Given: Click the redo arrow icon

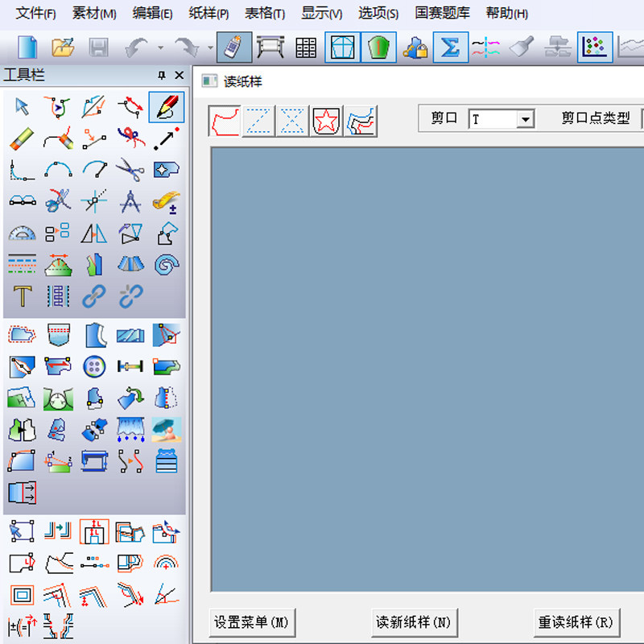Looking at the screenshot, I should tap(187, 47).
